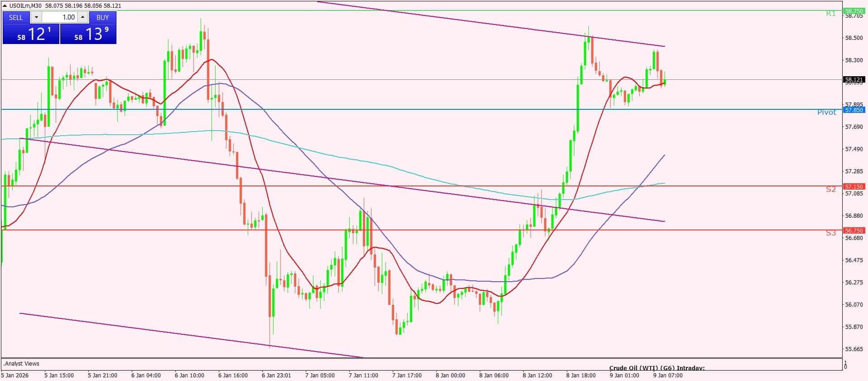Click the 9 Jan 01:00 time label
868x381 pixels.
click(624, 375)
